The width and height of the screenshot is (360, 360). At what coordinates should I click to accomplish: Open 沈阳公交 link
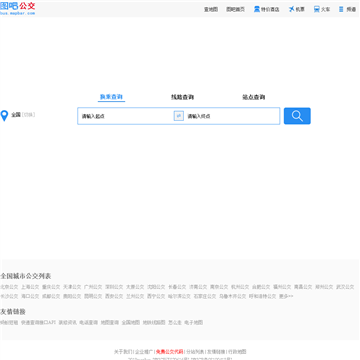tap(156, 287)
